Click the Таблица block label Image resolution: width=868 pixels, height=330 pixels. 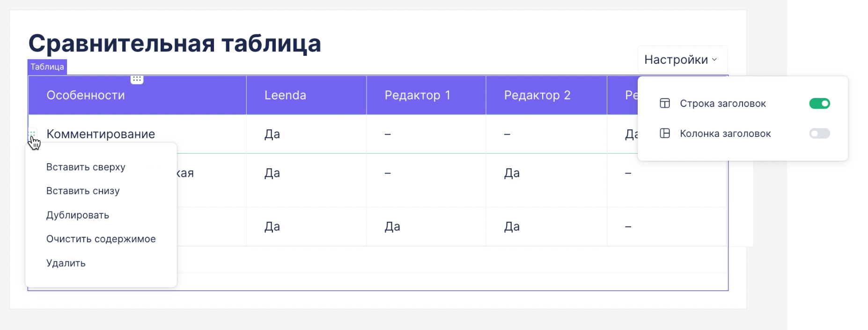[47, 67]
